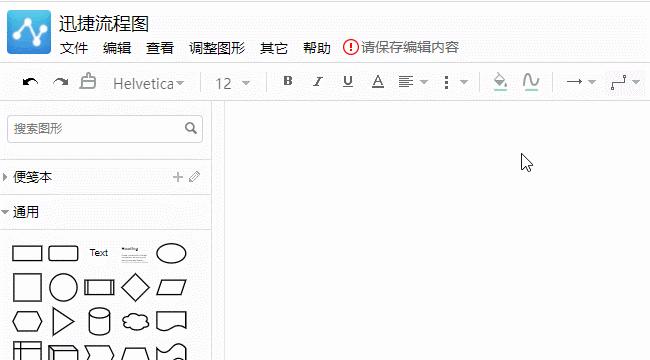This screenshot has height=360, width=650.
Task: Click the plus icon beside 便笺本
Action: tap(178, 177)
